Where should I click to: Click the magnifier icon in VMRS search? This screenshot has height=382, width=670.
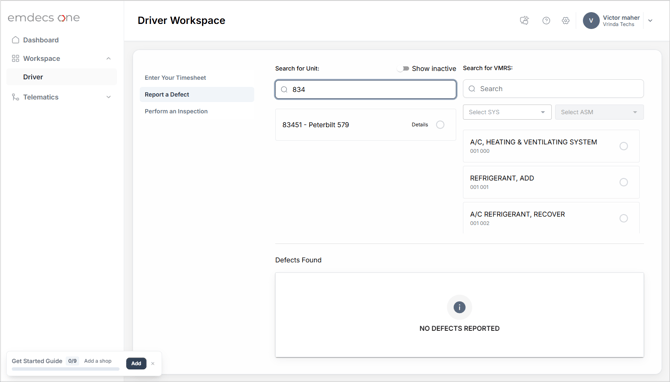click(472, 88)
